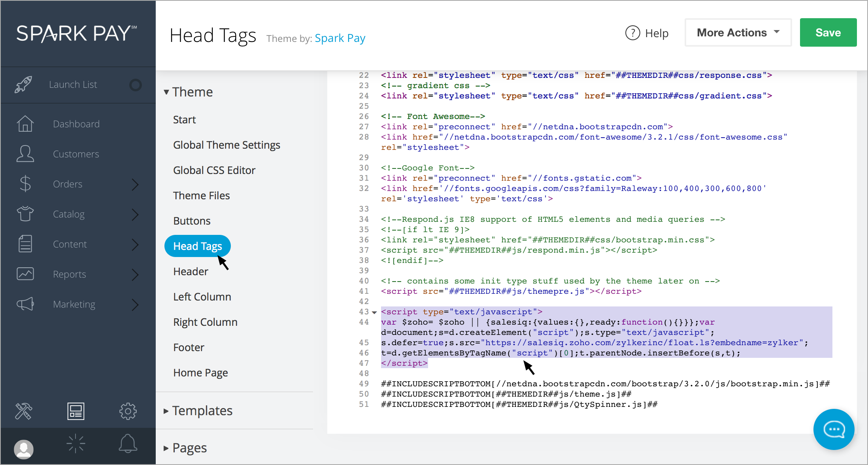Click the green Save button
Screen dimensions: 868x465
click(x=828, y=32)
